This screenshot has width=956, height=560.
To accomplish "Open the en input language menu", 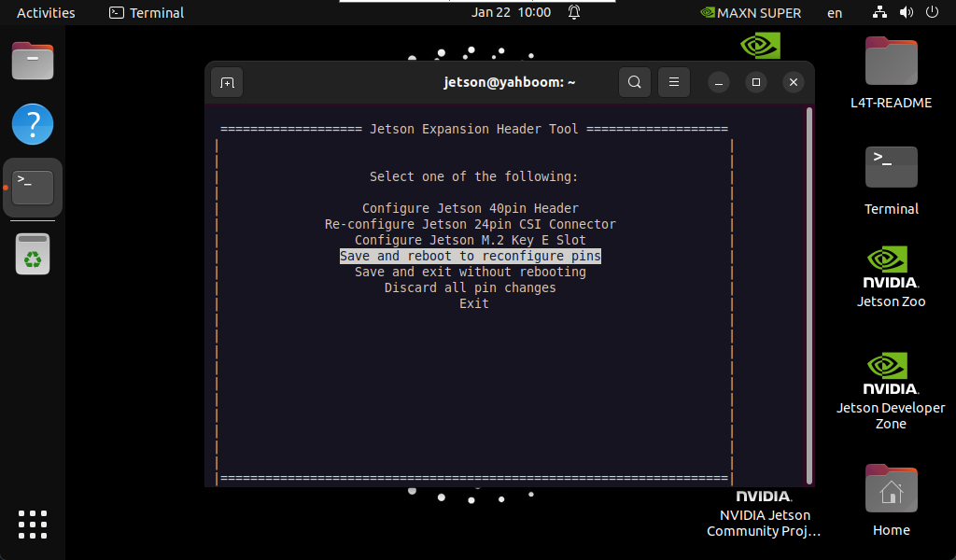I will click(x=835, y=13).
